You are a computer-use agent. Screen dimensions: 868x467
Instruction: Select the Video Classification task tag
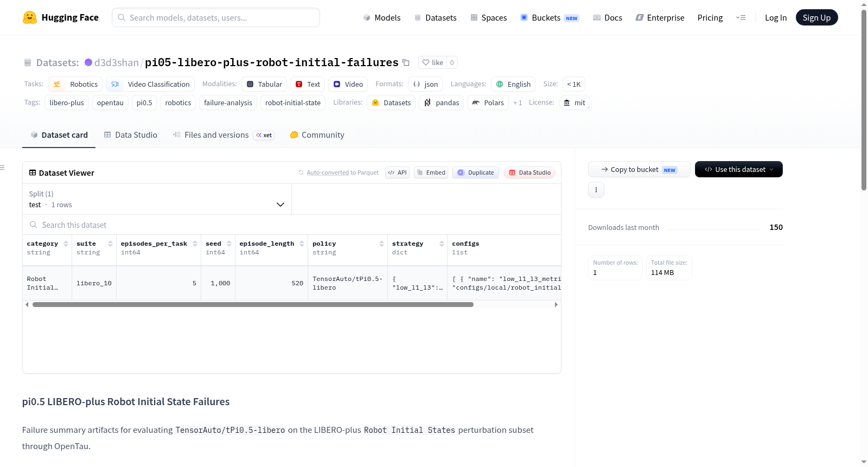pyautogui.click(x=150, y=84)
